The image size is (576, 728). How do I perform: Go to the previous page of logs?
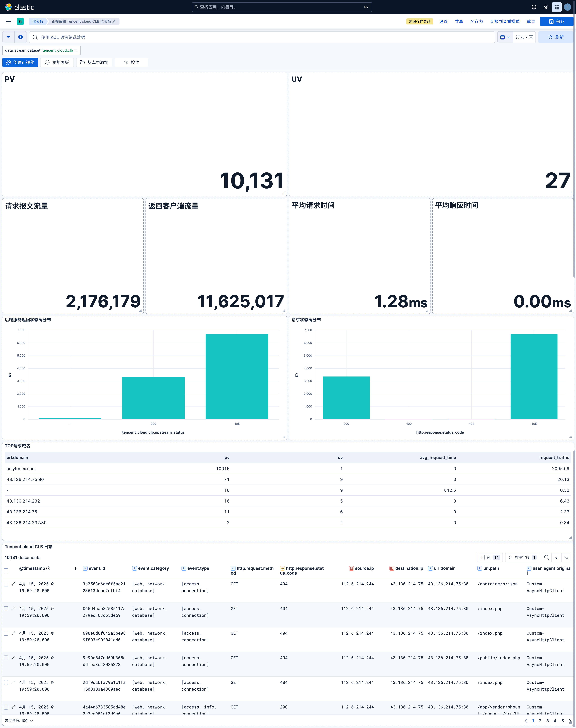pos(526,721)
